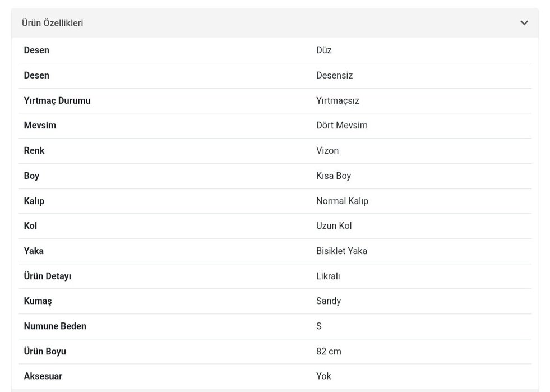Click the Sandy fabric value

tap(329, 301)
